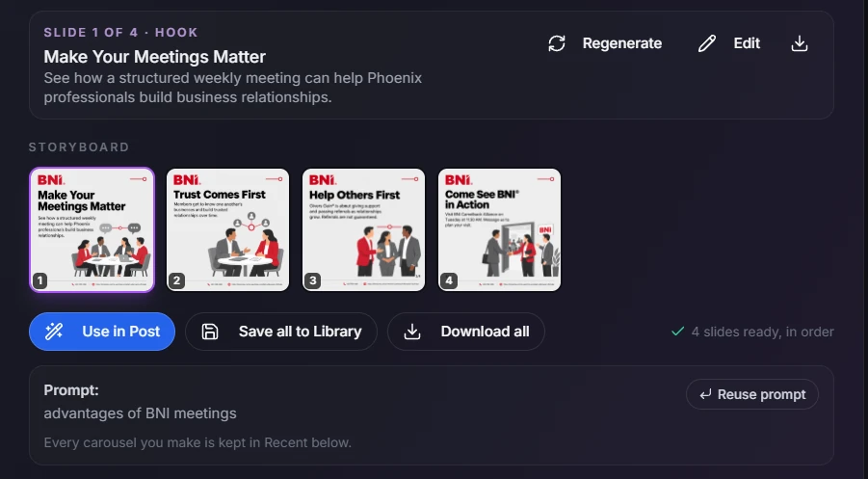This screenshot has height=479, width=868.
Task: Choose the Come See BNI in Action thumbnail
Action: 499,229
